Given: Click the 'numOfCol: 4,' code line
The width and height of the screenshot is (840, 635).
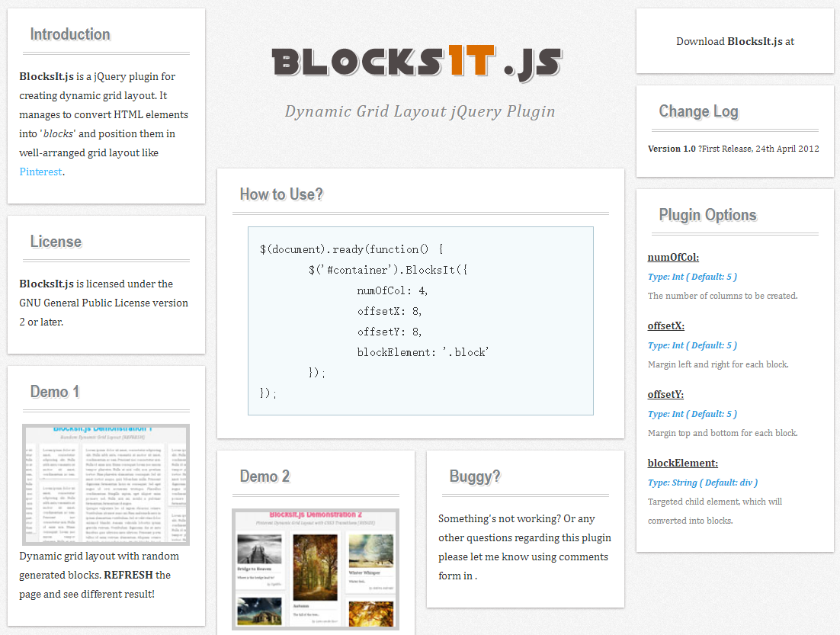Looking at the screenshot, I should click(x=392, y=290).
